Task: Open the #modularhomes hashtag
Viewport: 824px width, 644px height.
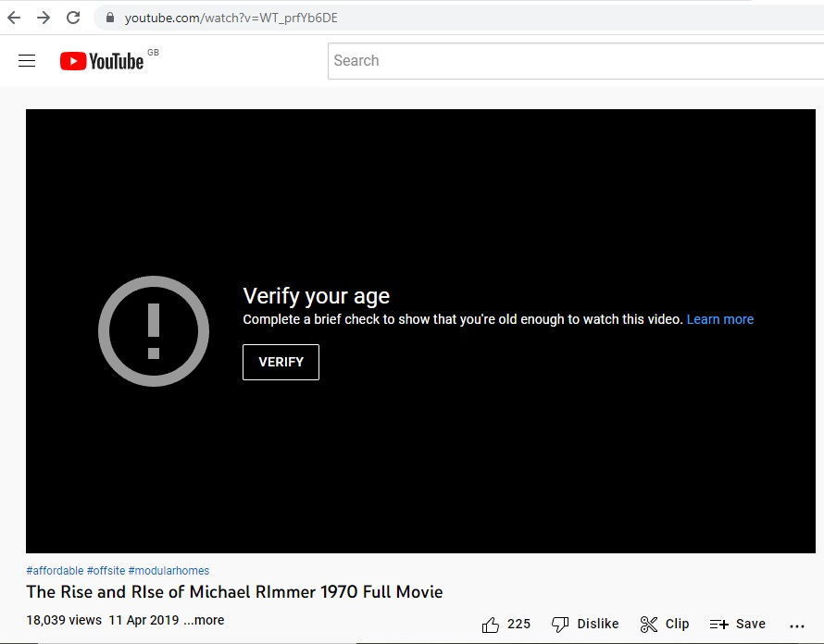Action: coord(169,571)
